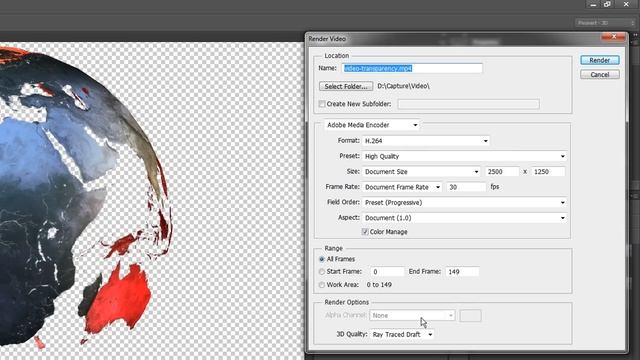Viewport: 640px width, 360px height.
Task: Enable Create New Subfolder checkbox
Action: (x=322, y=104)
